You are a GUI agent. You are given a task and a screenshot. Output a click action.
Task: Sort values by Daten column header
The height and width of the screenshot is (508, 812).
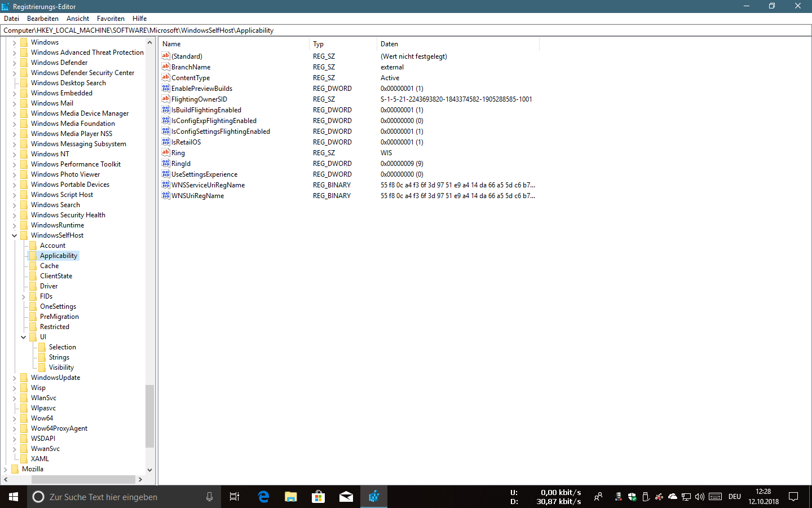pos(458,44)
